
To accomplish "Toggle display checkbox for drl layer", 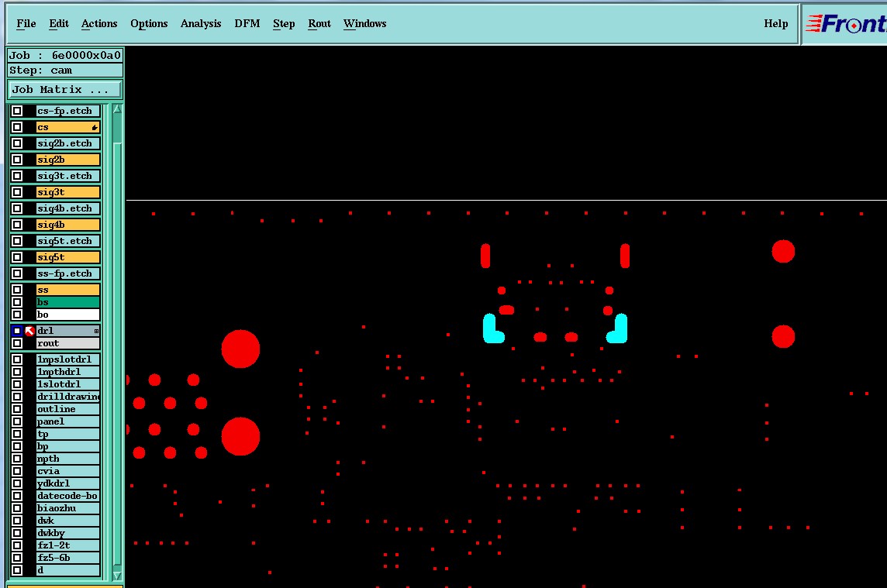I will point(17,331).
